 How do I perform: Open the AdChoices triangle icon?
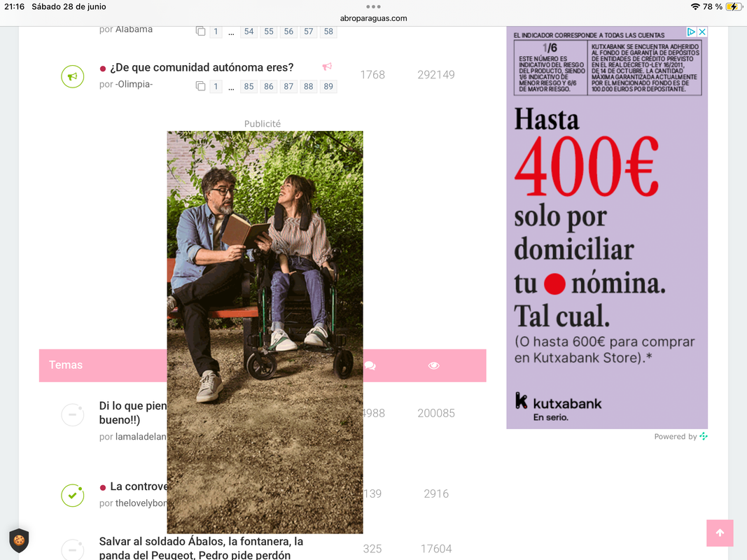pos(691,32)
